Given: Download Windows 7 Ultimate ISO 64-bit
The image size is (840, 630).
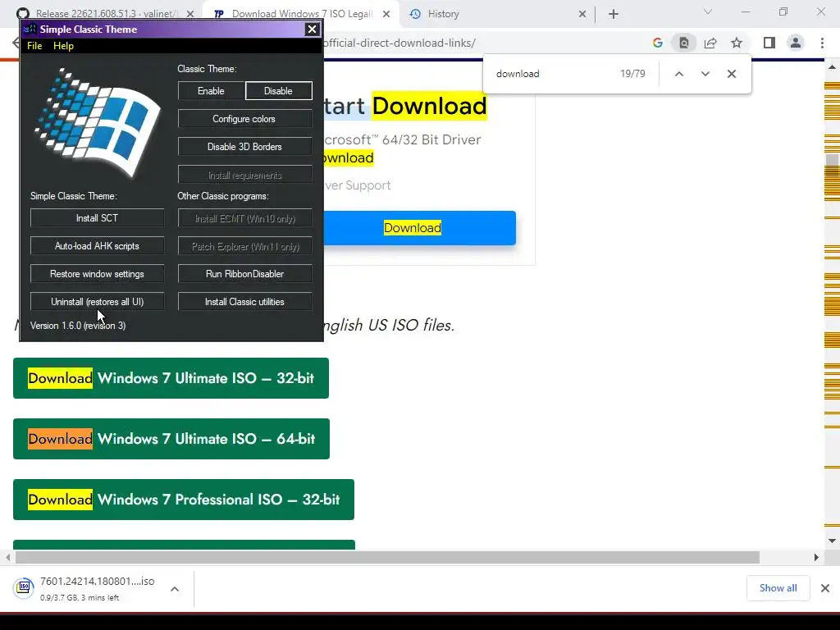Looking at the screenshot, I should click(x=171, y=439).
